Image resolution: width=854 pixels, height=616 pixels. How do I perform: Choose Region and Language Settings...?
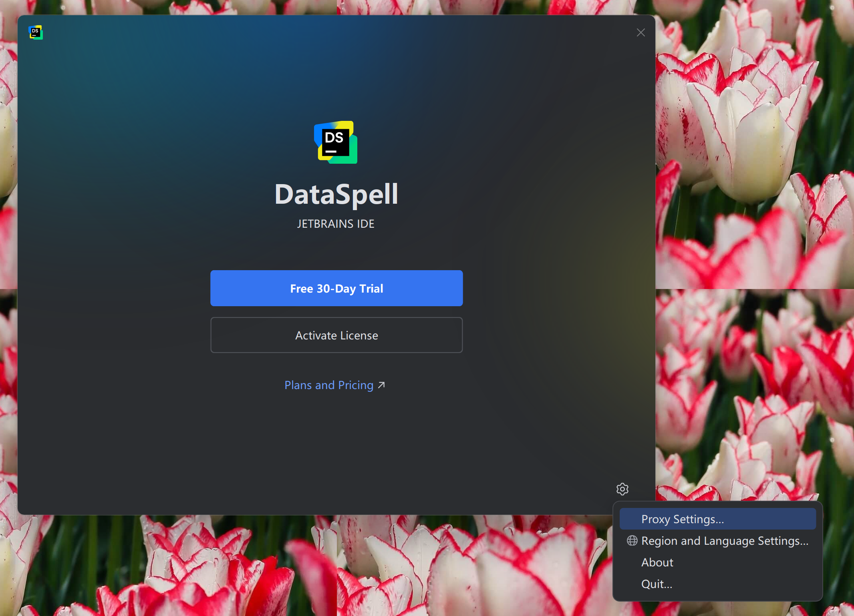tap(724, 541)
